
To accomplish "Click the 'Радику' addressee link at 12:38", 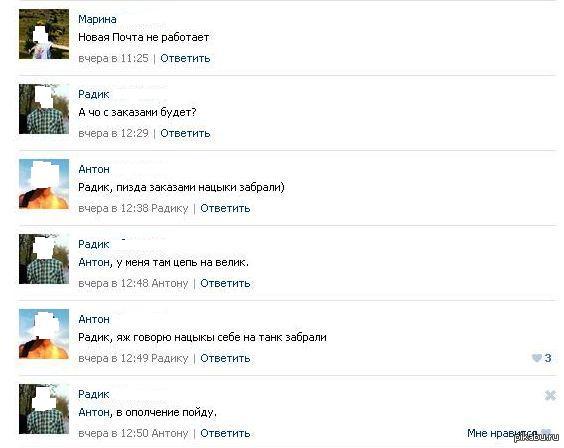I will click(x=170, y=209).
